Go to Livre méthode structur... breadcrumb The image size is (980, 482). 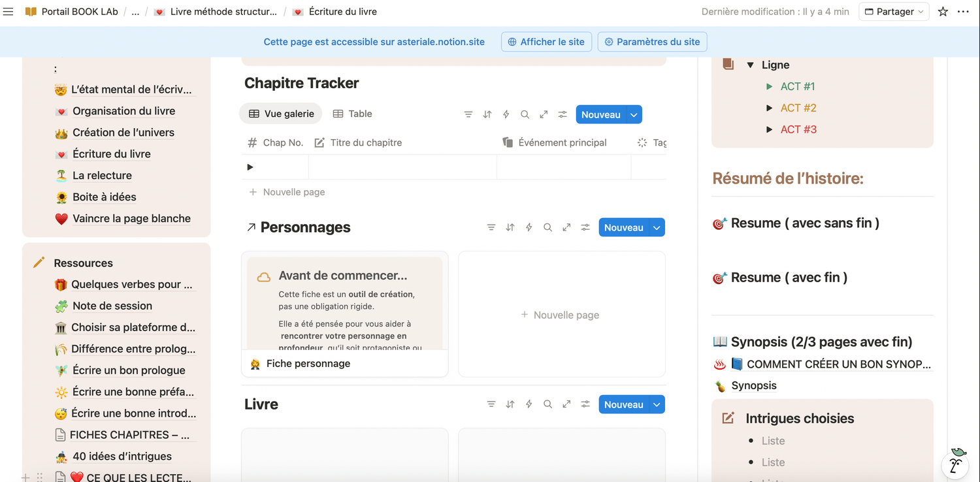tap(216, 12)
